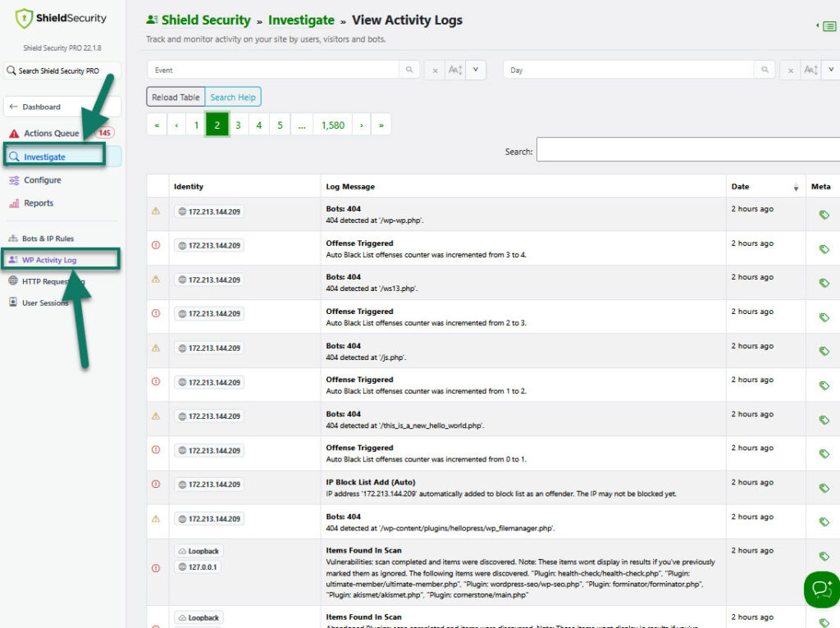Open meta tag for the wp_filemanager.php 404 row
This screenshot has height=628, width=840.
pos(824,522)
